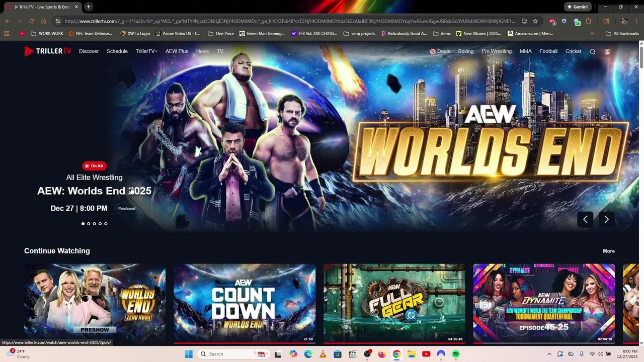Open Copilot from the taskbar
Viewport: 644px width, 362px height.
point(293,354)
